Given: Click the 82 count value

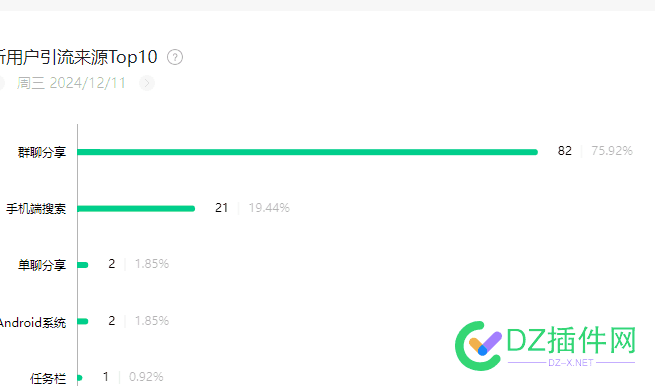Looking at the screenshot, I should pos(564,151).
